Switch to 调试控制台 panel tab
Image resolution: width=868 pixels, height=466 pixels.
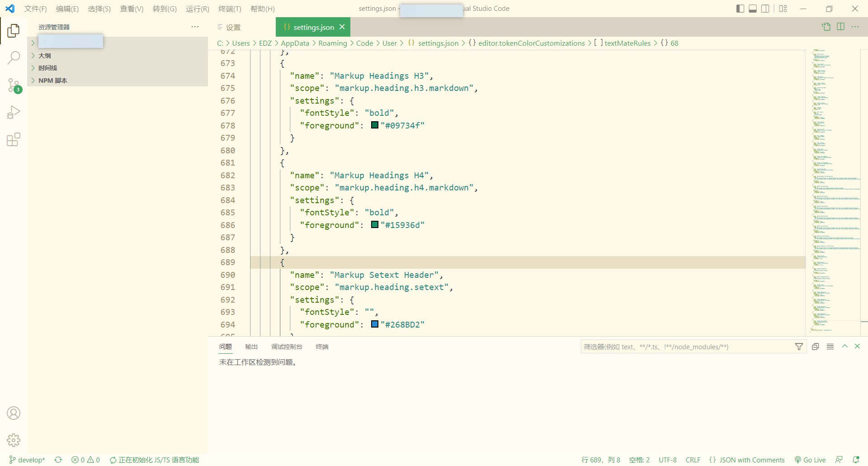(x=287, y=347)
